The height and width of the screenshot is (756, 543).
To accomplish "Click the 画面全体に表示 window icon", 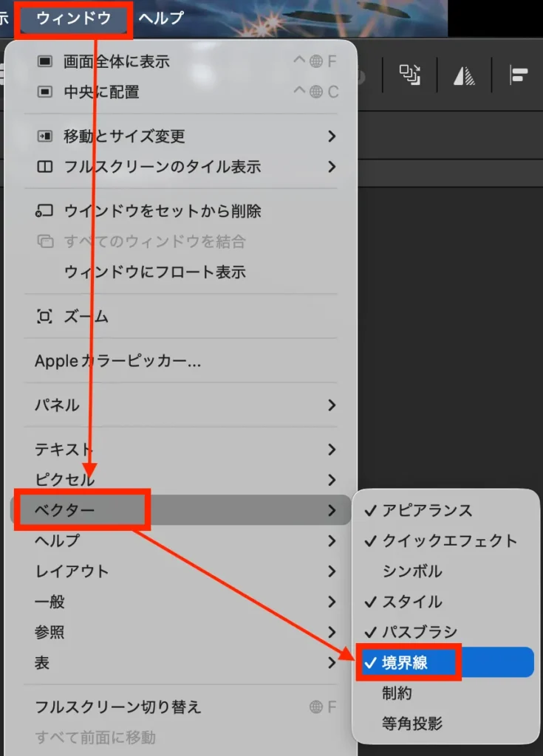I will click(45, 61).
